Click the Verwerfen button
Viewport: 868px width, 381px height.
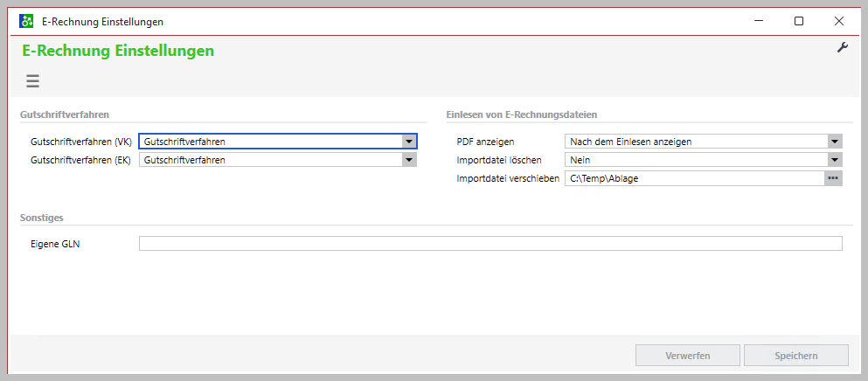click(687, 356)
